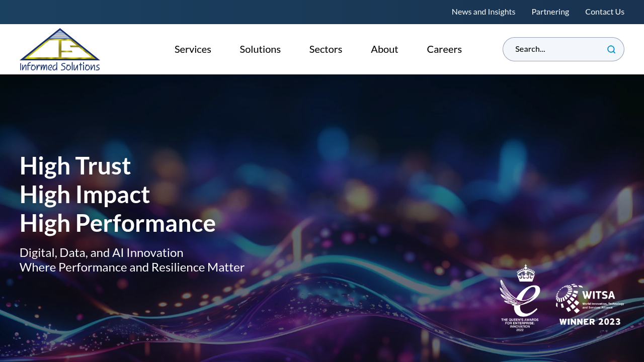The image size is (644, 362).
Task: Open the About menu
Action: [384, 49]
